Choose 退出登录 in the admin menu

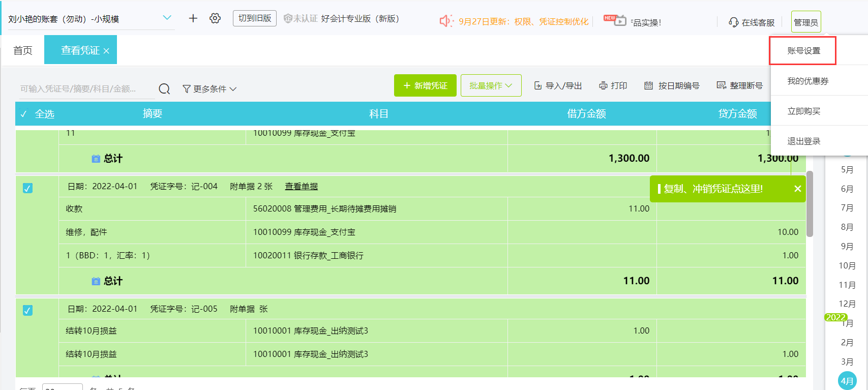point(803,141)
